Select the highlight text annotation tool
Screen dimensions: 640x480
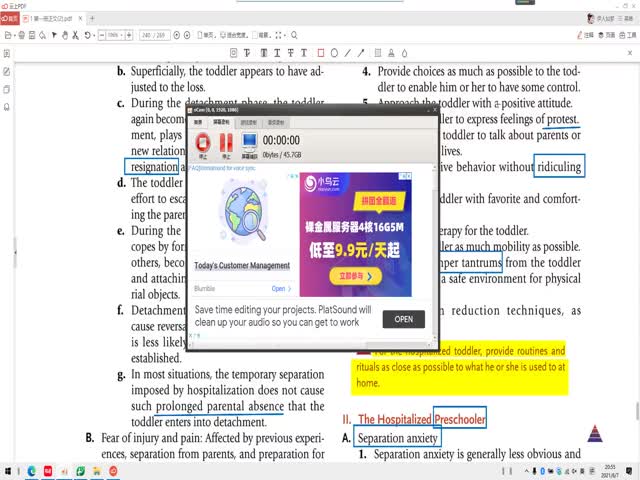pyautogui.click(x=264, y=53)
